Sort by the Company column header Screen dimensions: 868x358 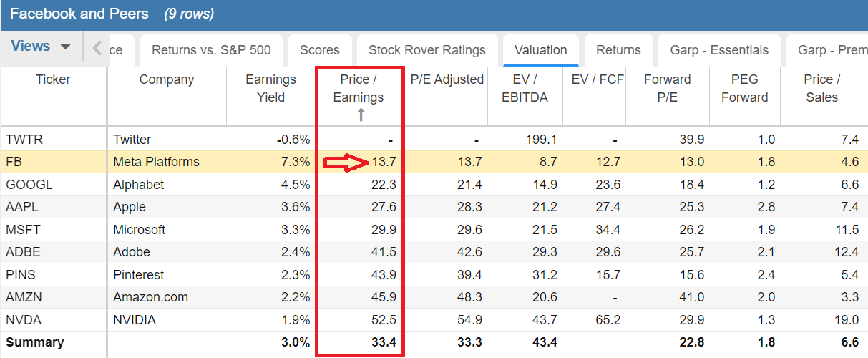(x=167, y=79)
